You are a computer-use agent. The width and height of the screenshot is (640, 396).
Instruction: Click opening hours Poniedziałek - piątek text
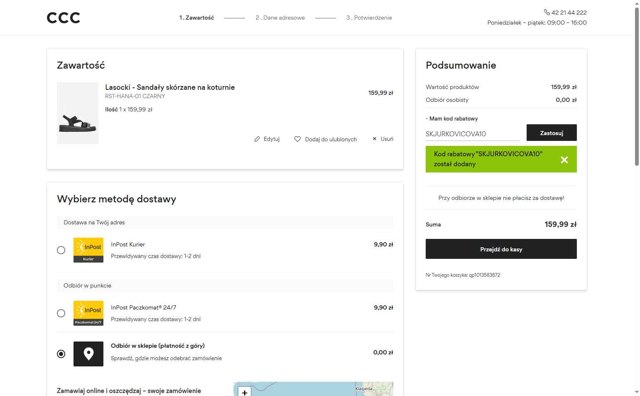(x=537, y=22)
